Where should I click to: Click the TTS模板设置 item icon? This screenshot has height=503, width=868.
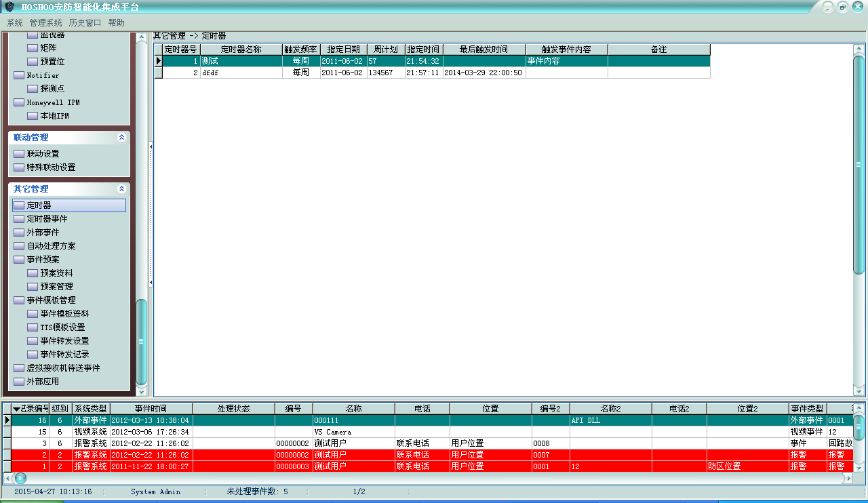coord(33,327)
